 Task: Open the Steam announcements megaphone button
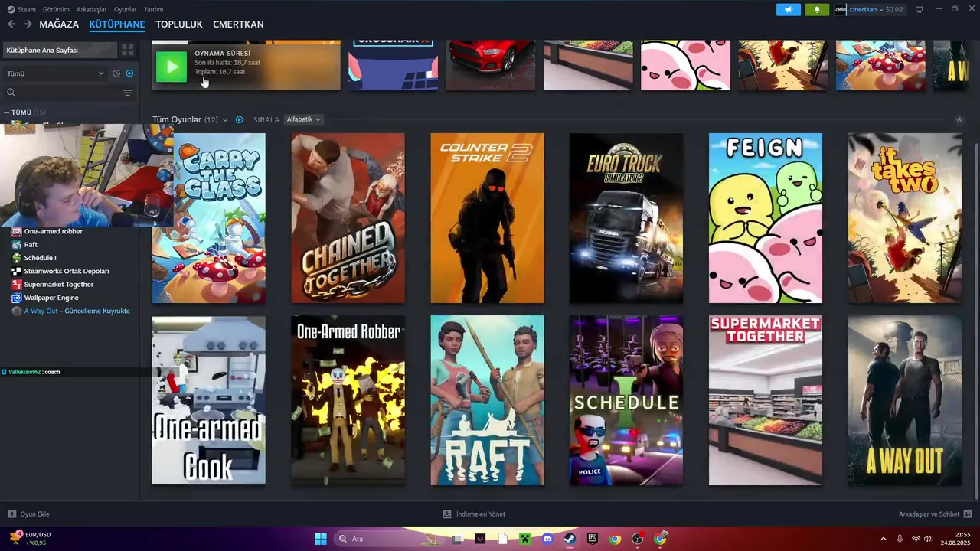(788, 9)
